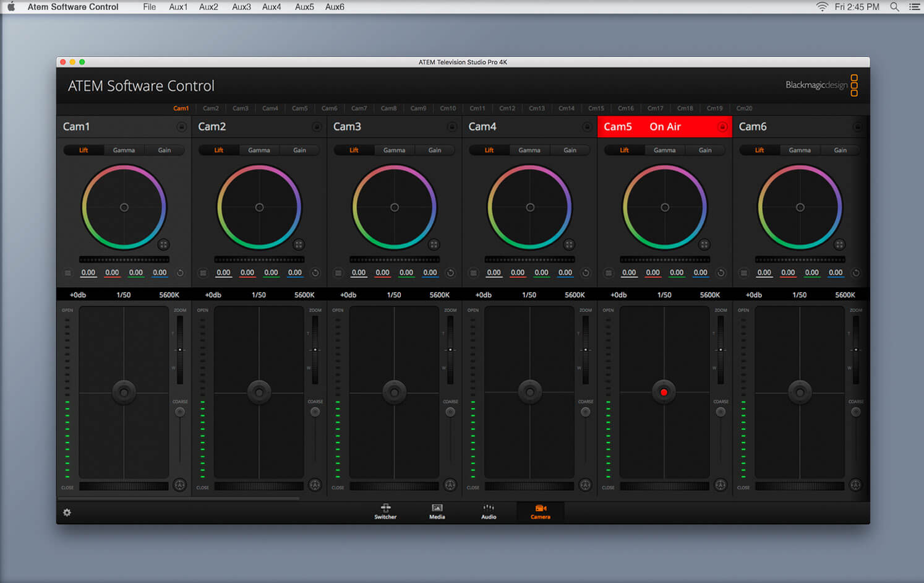924x583 pixels.
Task: Click Cam1 shutter speed 1/50 value
Action: (x=124, y=295)
